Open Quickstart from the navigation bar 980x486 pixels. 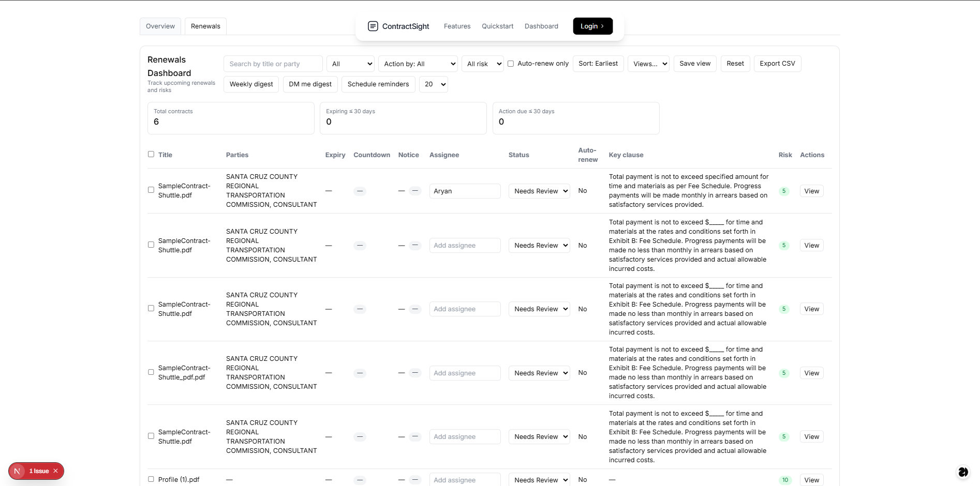point(497,26)
